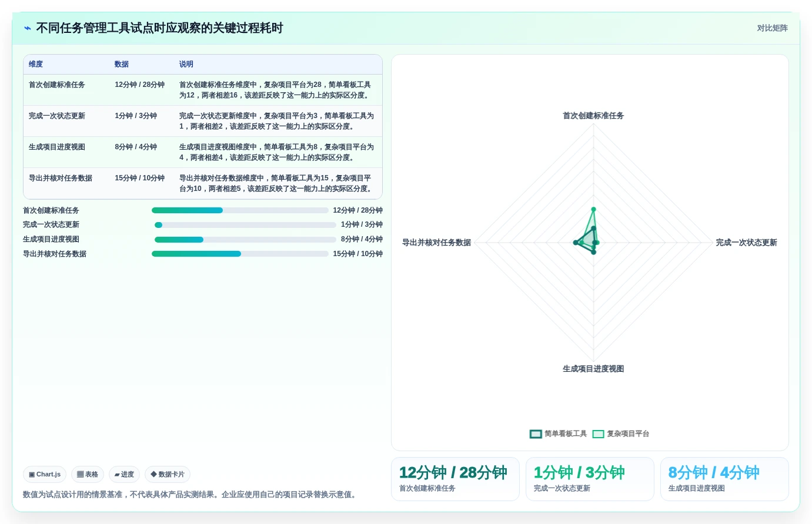Select table cell 导出并核对任务数据
The height and width of the screenshot is (524, 812).
pos(61,178)
